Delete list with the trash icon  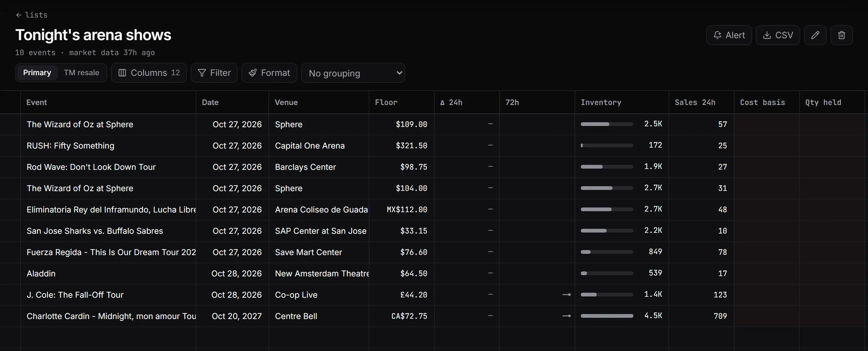click(x=841, y=35)
